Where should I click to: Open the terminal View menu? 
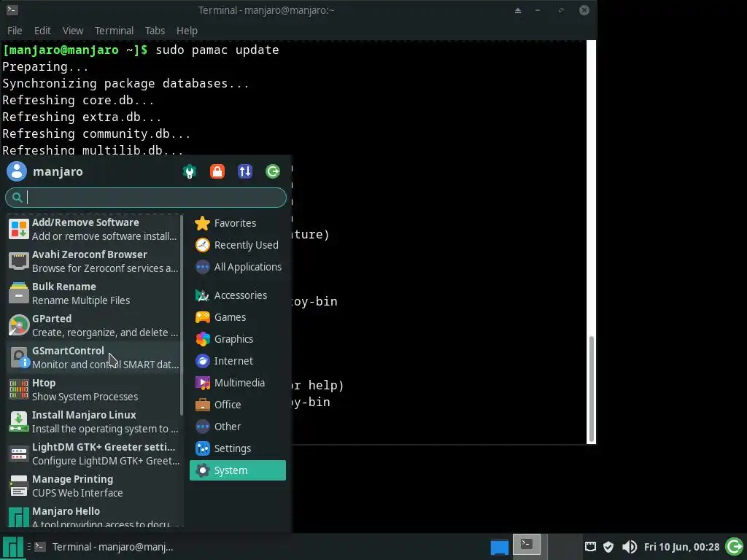[x=73, y=31]
